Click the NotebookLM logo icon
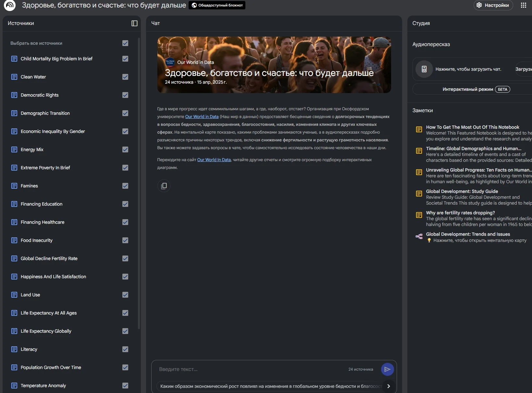Viewport: 532px width, 393px height. click(10, 6)
